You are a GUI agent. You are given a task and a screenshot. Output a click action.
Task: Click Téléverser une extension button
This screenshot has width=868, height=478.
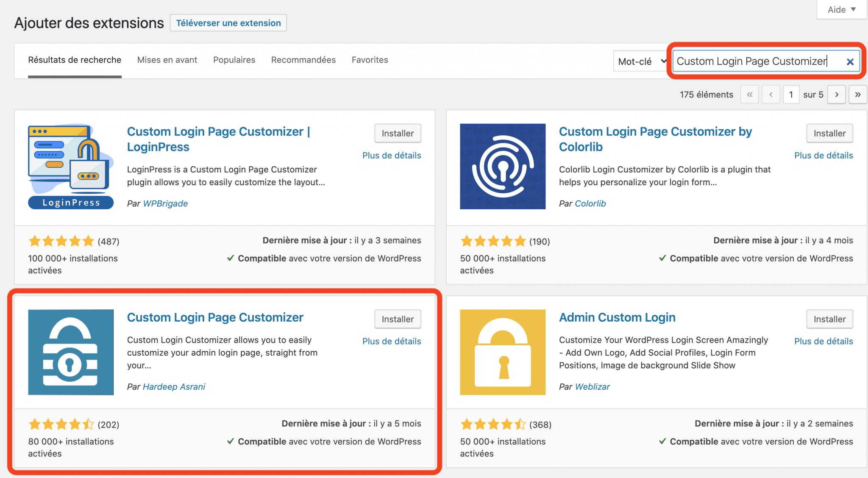[228, 23]
